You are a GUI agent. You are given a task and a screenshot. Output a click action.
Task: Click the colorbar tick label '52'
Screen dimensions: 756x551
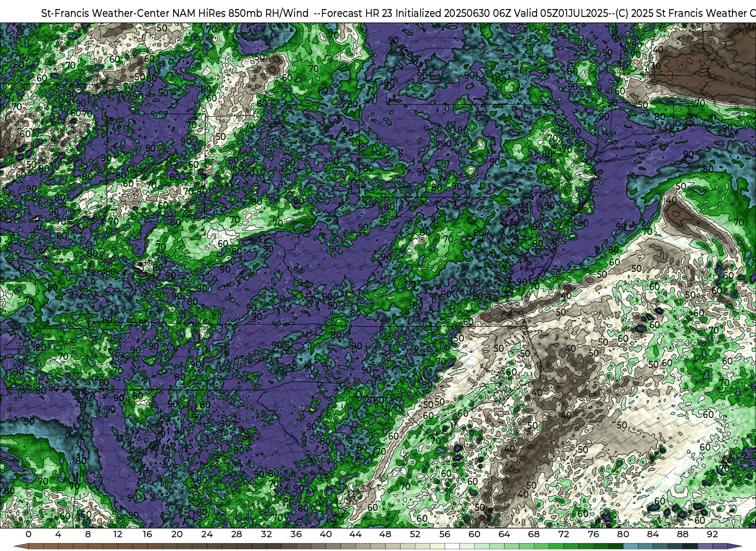pos(415,534)
